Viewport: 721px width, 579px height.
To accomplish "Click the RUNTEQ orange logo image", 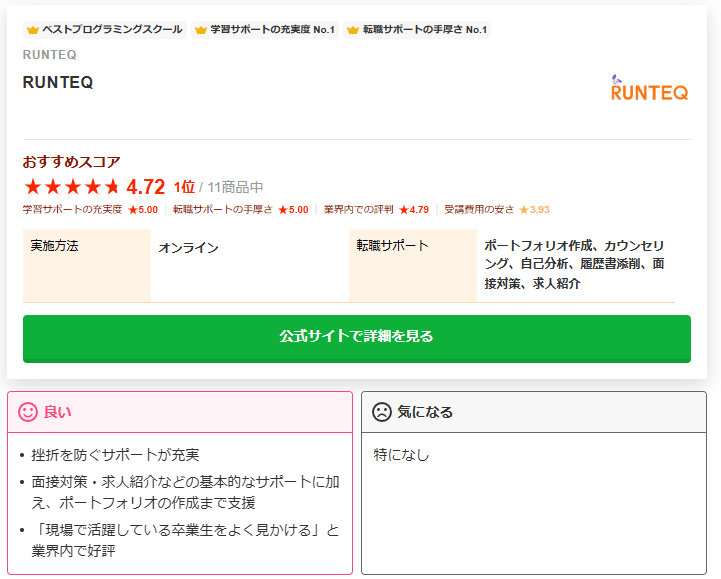I will coord(649,88).
